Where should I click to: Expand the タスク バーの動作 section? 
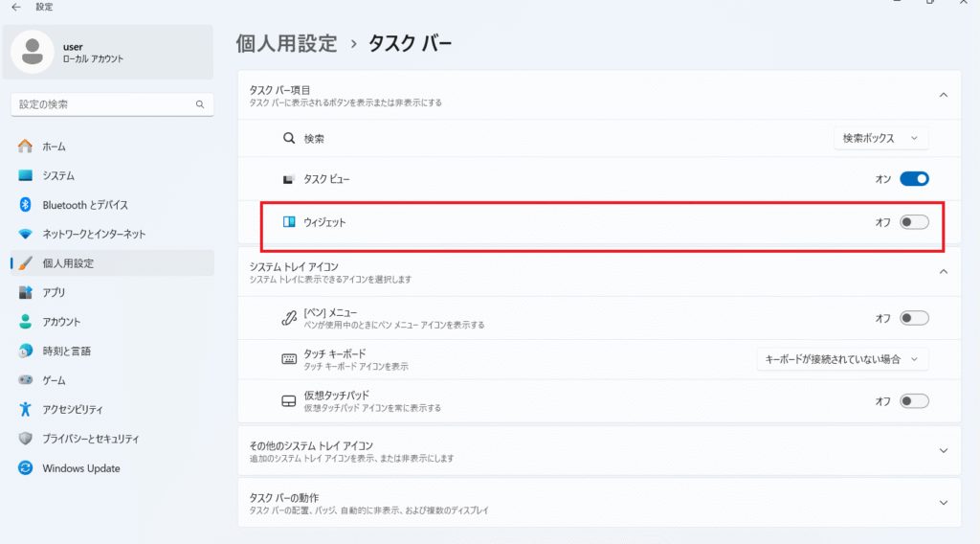pyautogui.click(x=944, y=503)
